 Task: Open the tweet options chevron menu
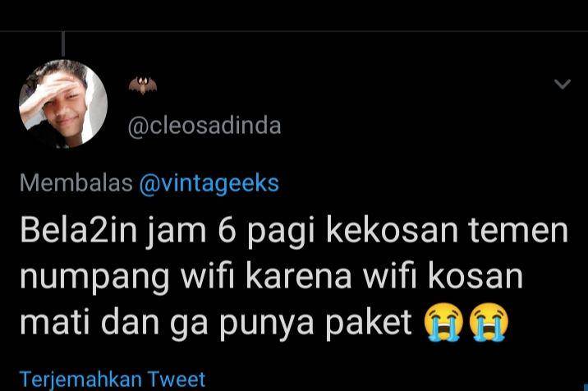pyautogui.click(x=562, y=84)
